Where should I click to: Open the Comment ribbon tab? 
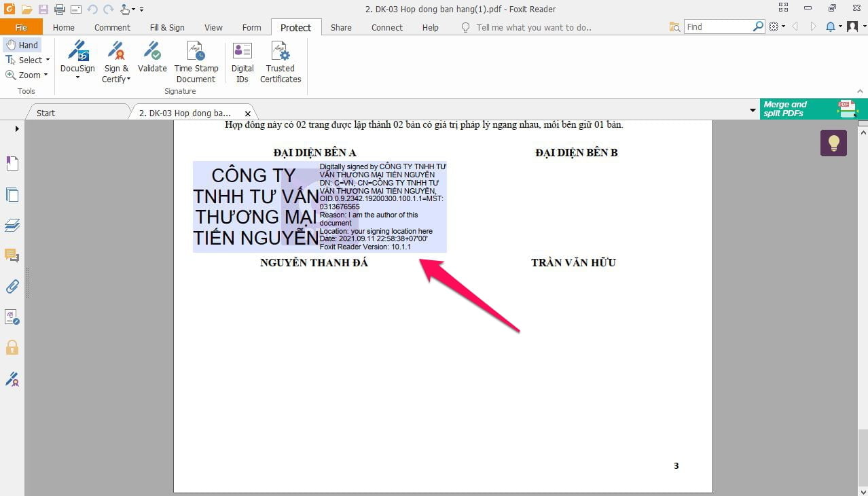pyautogui.click(x=111, y=27)
